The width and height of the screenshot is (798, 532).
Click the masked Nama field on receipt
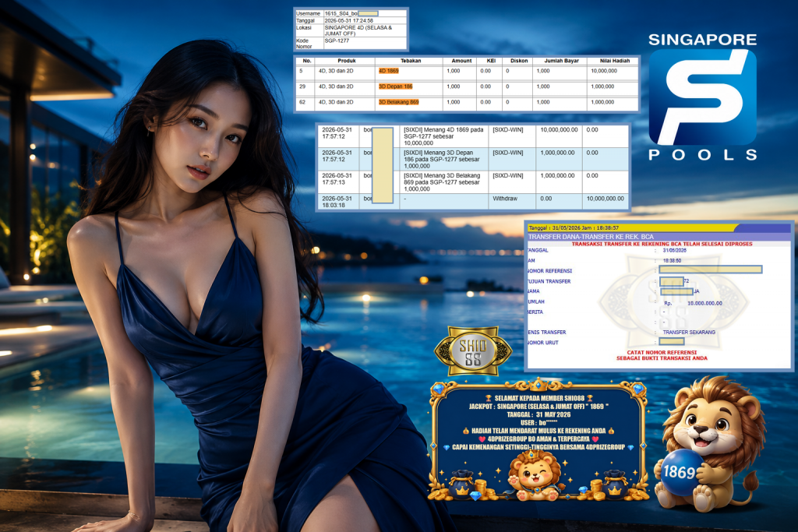coord(677,291)
